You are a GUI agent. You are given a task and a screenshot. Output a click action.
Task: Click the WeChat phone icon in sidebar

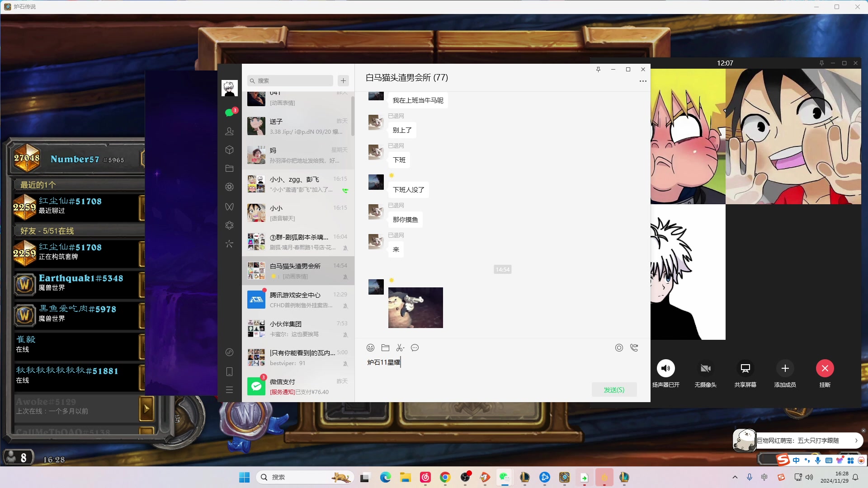pos(230,371)
